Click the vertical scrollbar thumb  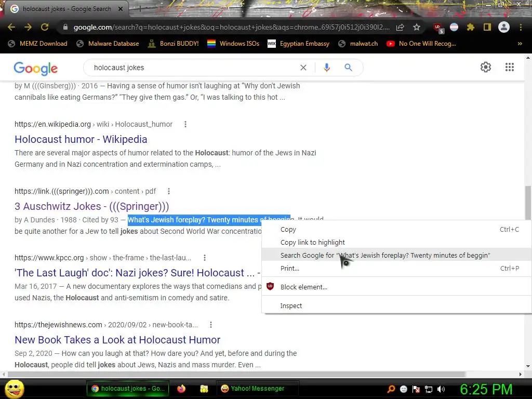point(528,203)
